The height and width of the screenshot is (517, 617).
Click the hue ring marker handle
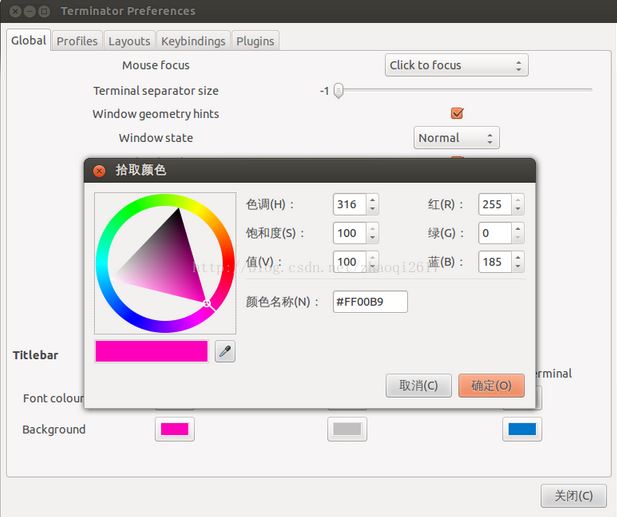pyautogui.click(x=207, y=302)
